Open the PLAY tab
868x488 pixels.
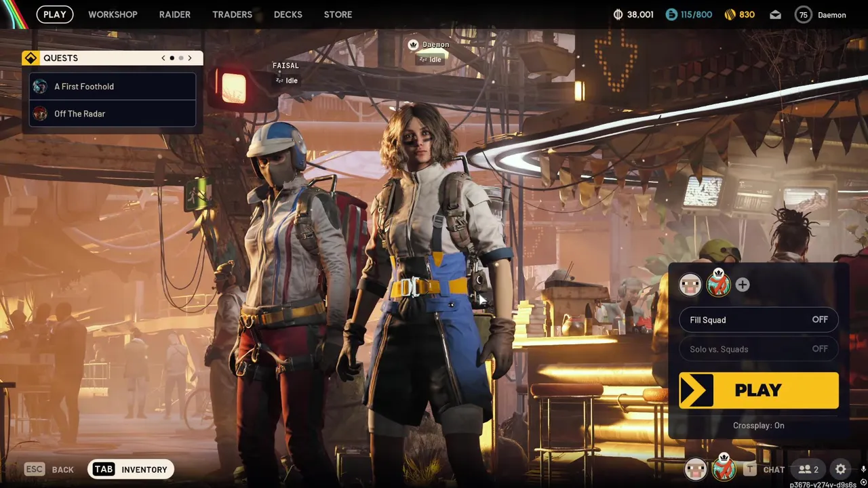coord(55,14)
